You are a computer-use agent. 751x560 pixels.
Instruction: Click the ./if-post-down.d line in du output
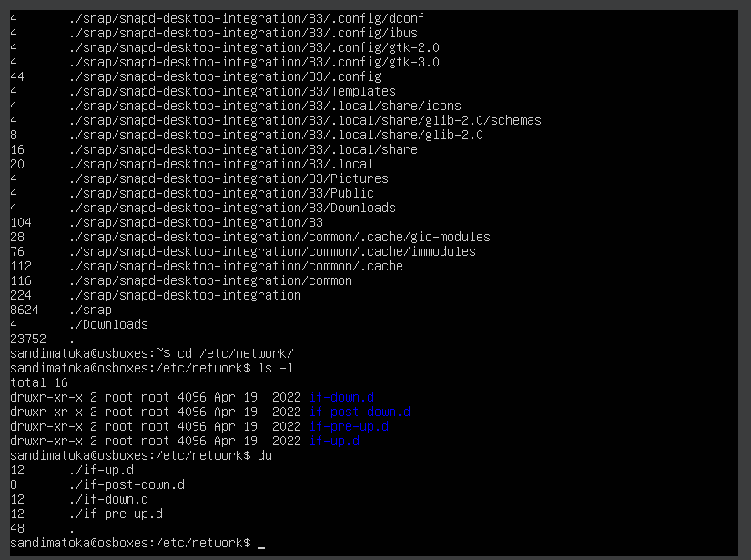click(97, 484)
